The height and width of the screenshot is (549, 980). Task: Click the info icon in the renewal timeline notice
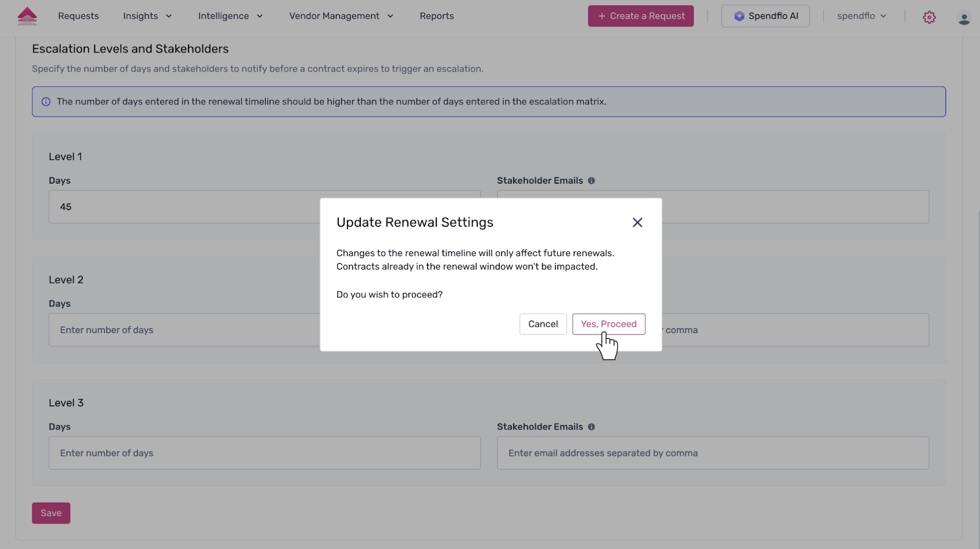point(46,102)
